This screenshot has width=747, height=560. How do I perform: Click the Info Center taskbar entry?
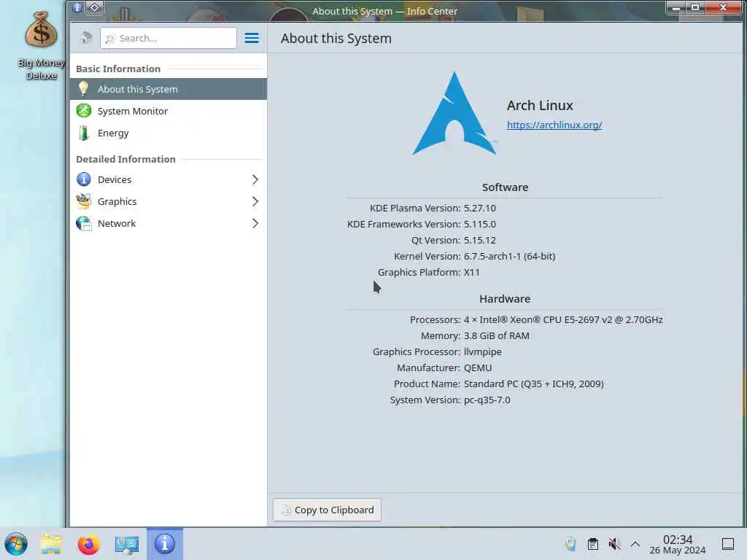(x=165, y=544)
